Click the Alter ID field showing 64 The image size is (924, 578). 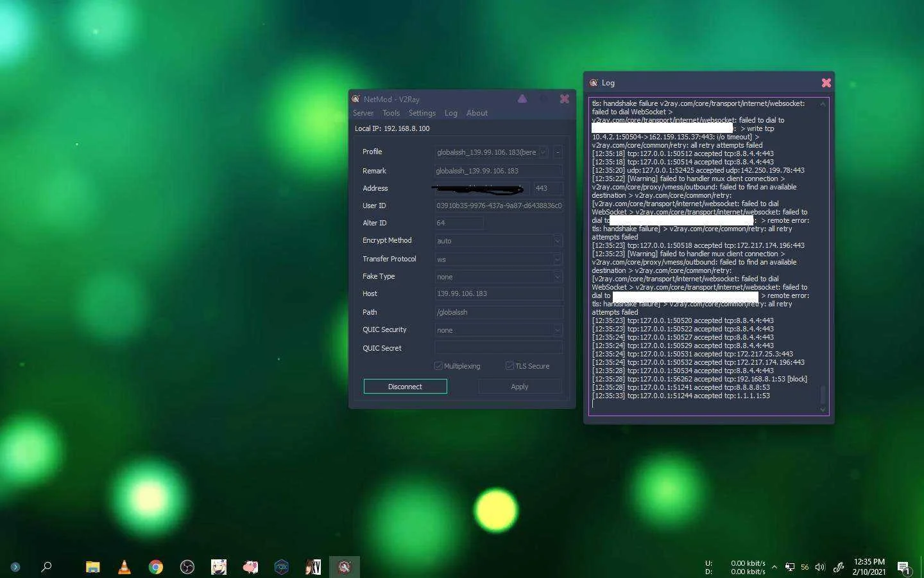pos(459,223)
